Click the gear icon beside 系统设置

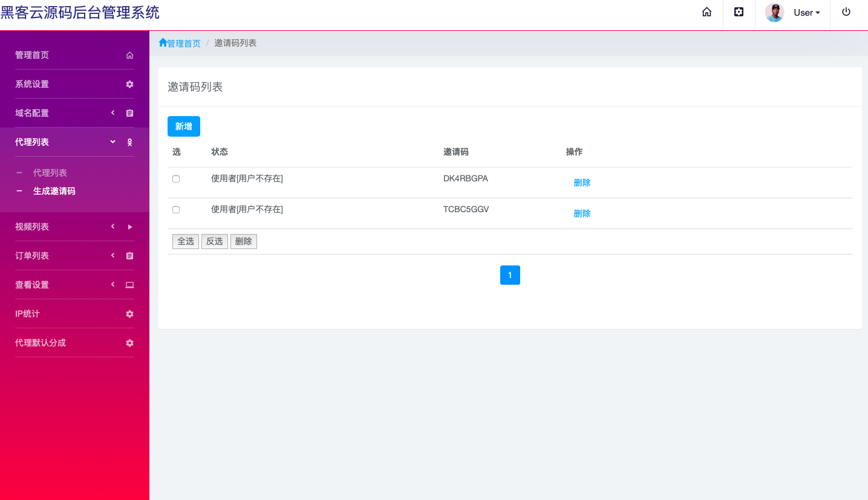[x=129, y=84]
